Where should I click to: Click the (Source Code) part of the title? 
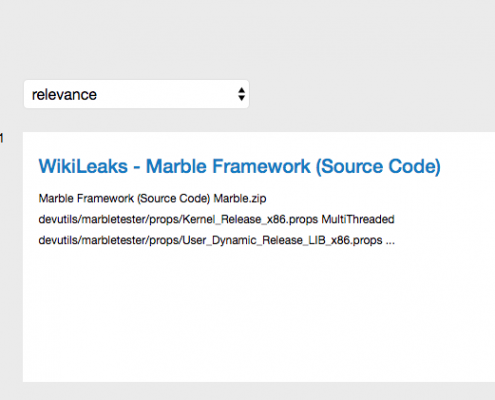378,166
